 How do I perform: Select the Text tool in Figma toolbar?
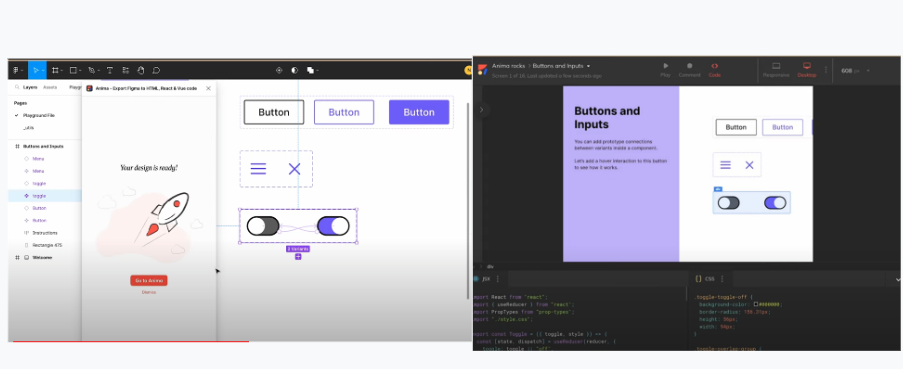pyautogui.click(x=109, y=70)
